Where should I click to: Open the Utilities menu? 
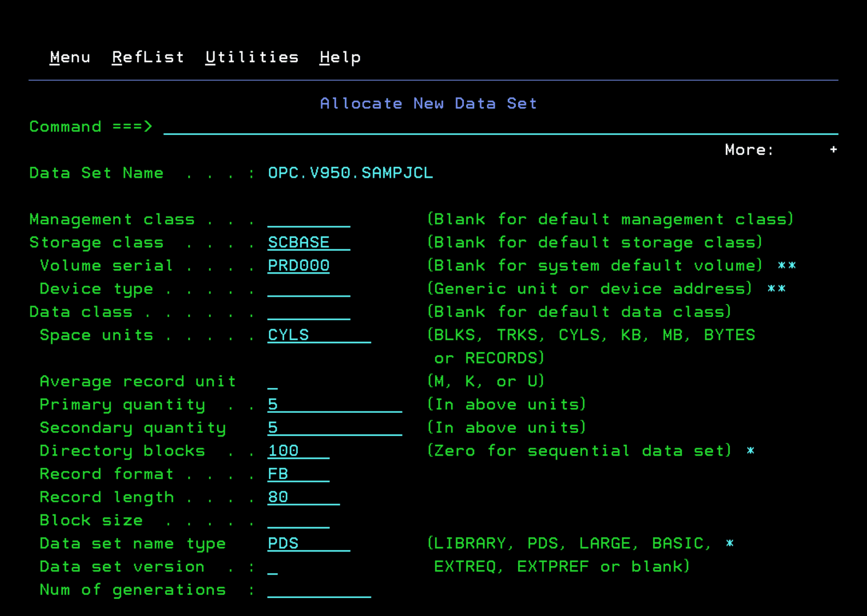pos(251,57)
